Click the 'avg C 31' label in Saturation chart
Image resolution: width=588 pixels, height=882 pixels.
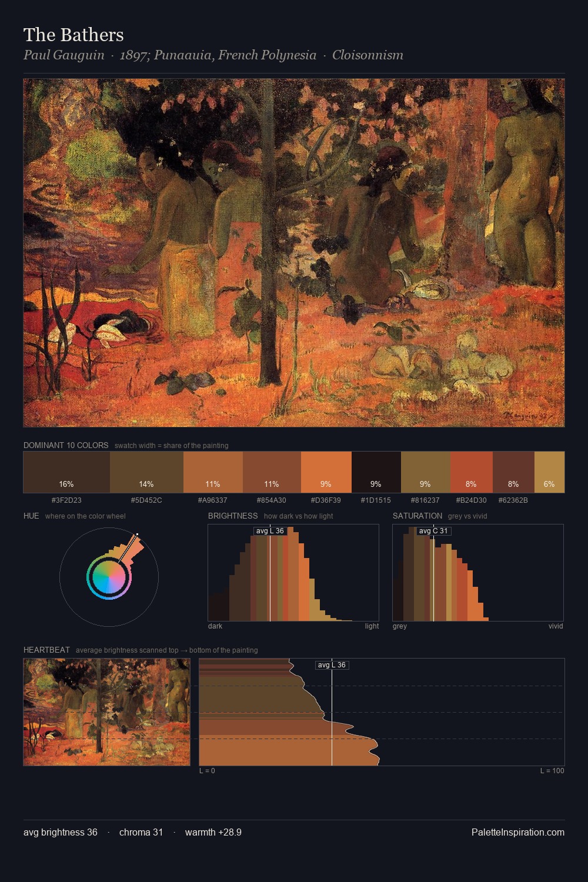click(x=433, y=531)
